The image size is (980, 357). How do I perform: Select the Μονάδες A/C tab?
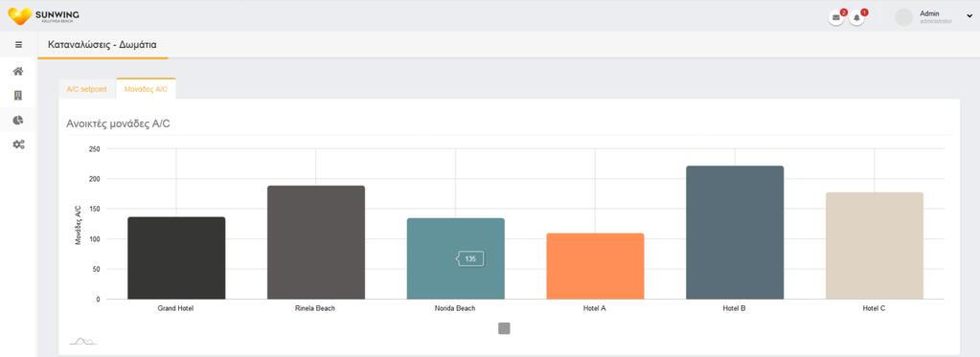(x=146, y=89)
